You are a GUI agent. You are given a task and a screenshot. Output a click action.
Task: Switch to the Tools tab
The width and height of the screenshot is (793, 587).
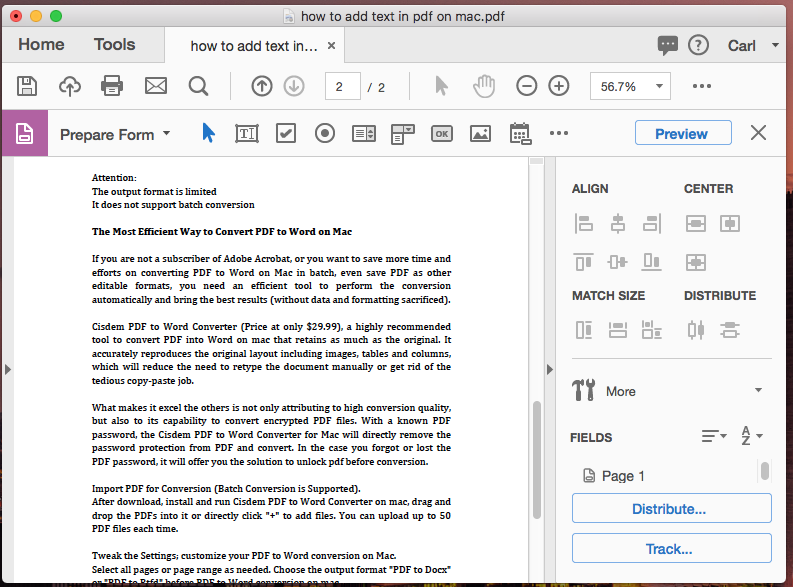[114, 44]
